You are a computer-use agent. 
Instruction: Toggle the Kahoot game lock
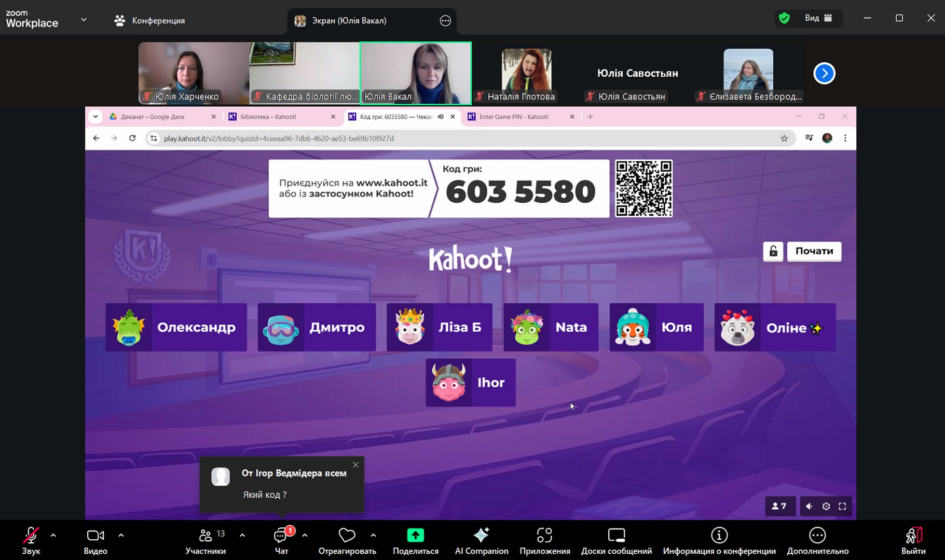pyautogui.click(x=773, y=251)
